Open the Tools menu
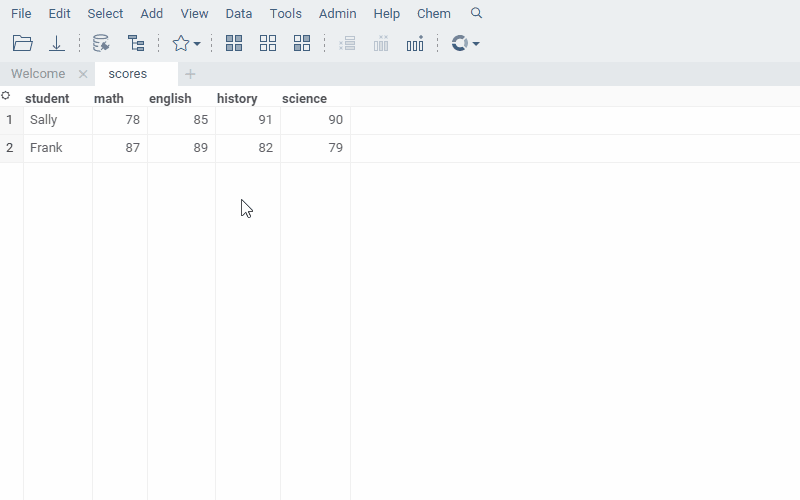The width and height of the screenshot is (800, 500). pyautogui.click(x=285, y=13)
